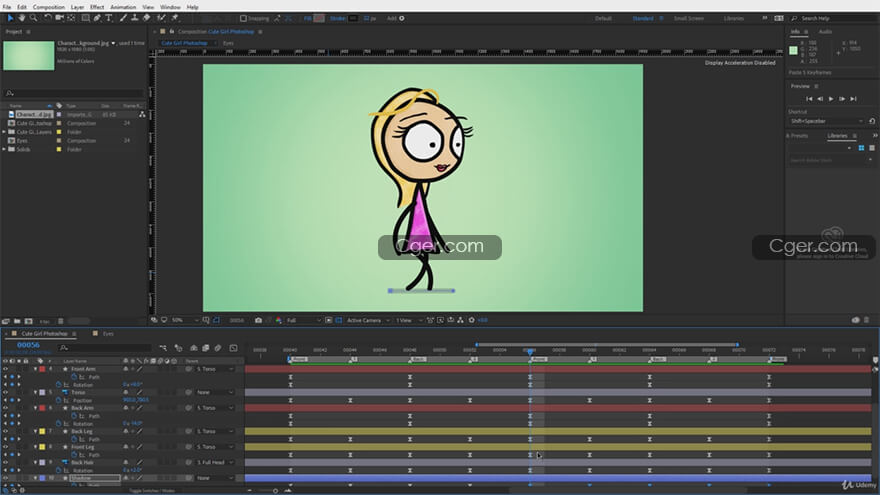Select the Pen tool
This screenshot has height=495, width=880.
click(97, 19)
